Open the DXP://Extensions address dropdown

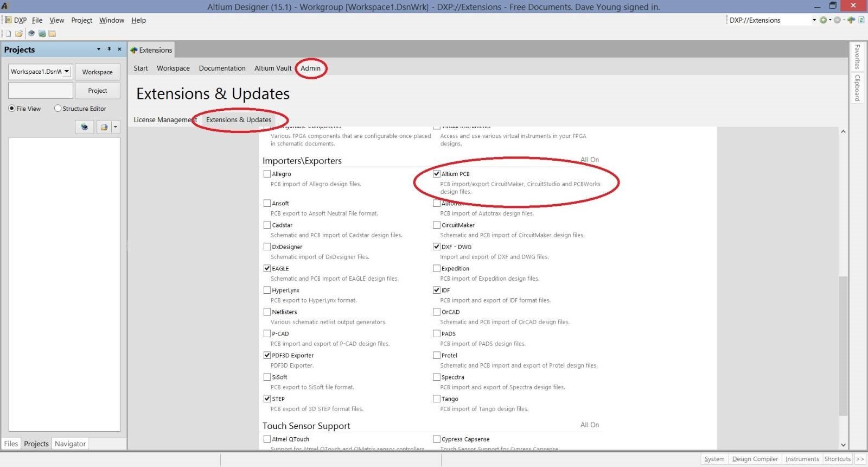814,20
